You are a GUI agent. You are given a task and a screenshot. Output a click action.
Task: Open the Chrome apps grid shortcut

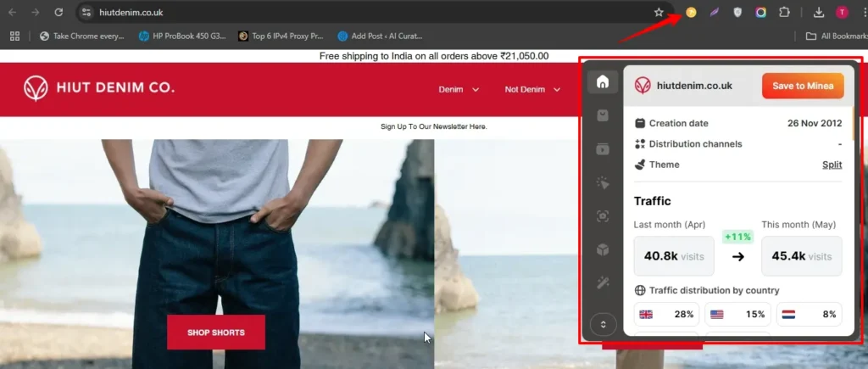pos(15,36)
